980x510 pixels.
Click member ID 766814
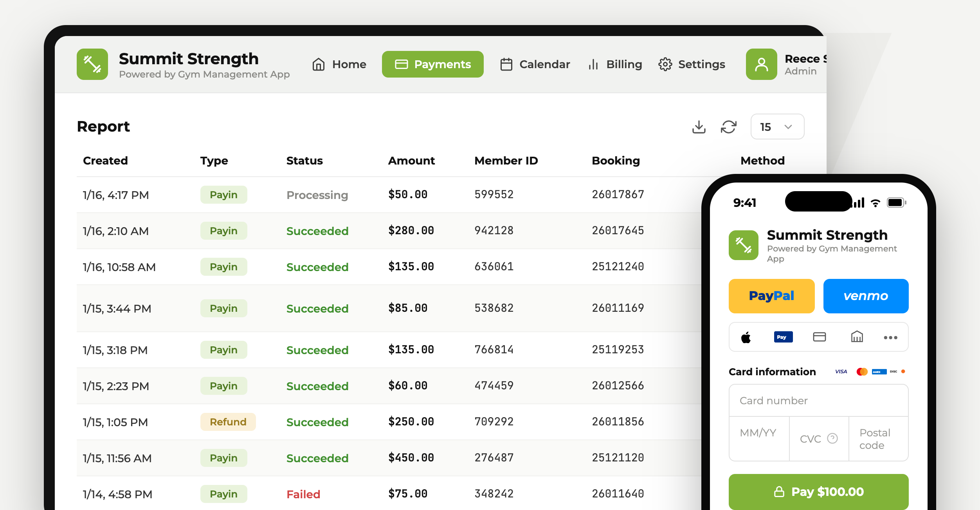[x=494, y=349]
